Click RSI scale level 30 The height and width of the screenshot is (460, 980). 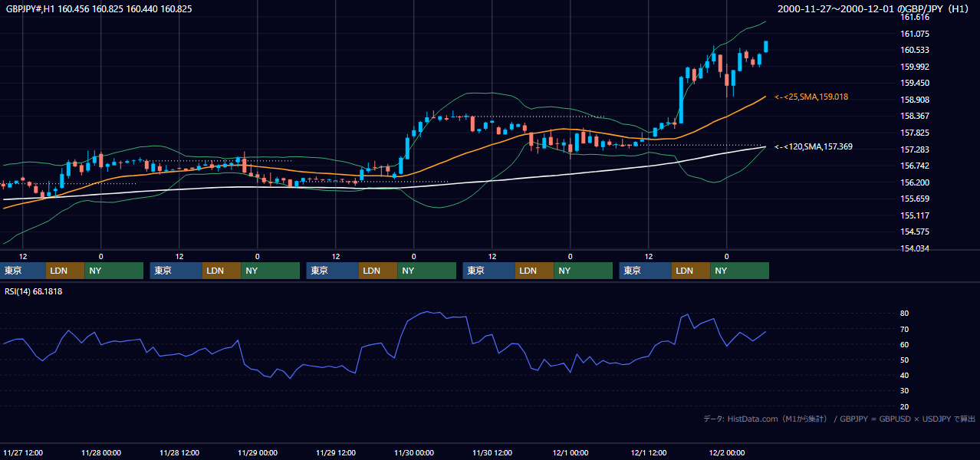(x=905, y=390)
